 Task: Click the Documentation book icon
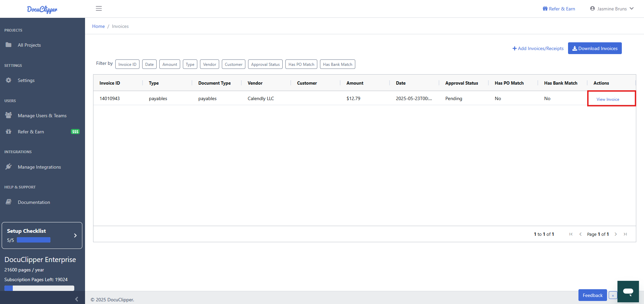click(x=8, y=202)
